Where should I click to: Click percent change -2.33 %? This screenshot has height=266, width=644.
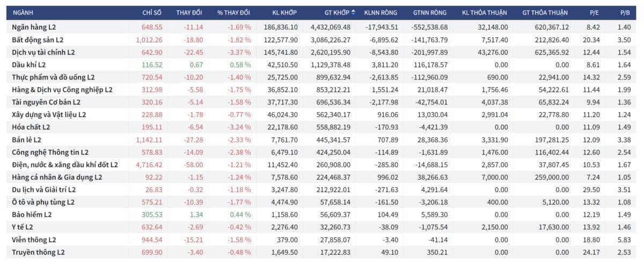[x=239, y=139]
